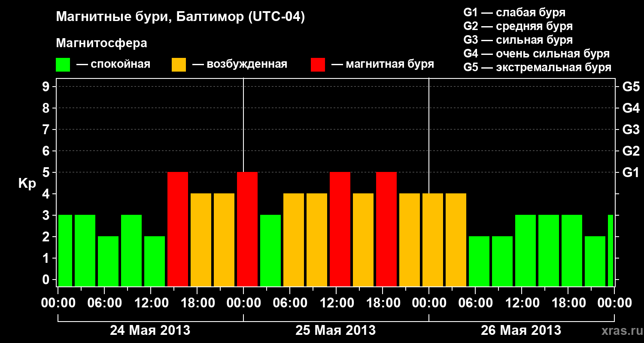Click the date label '25 Мая 2013'
The image size is (644, 343).
pos(336,331)
